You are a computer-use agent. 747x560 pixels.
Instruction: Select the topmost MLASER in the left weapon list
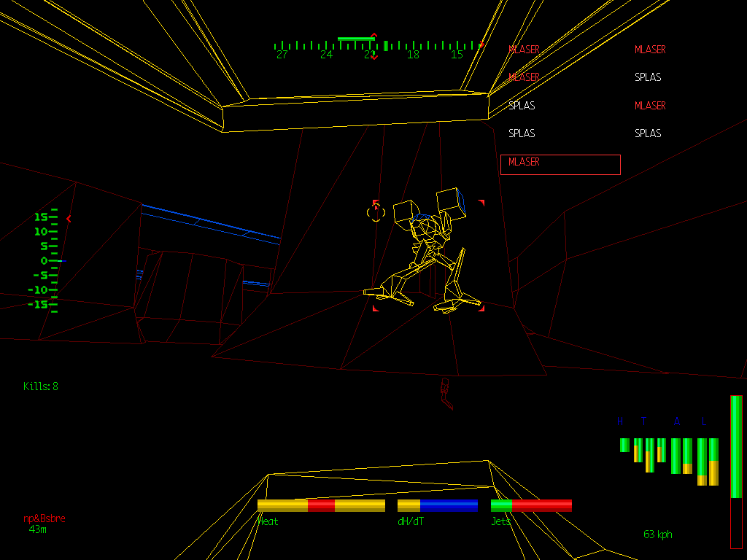pos(523,50)
